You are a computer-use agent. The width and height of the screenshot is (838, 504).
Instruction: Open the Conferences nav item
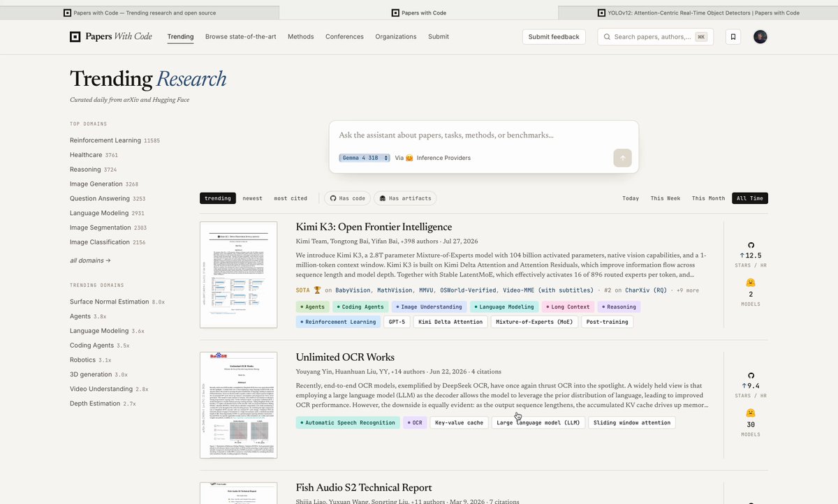344,37
